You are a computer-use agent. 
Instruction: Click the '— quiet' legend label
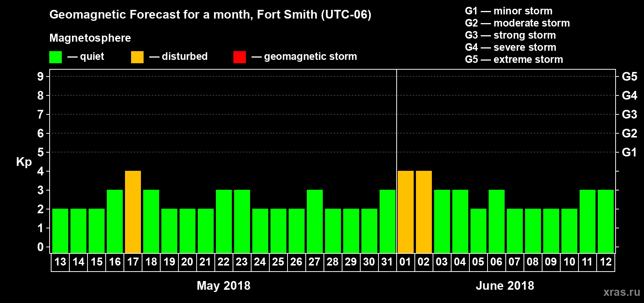(x=86, y=56)
